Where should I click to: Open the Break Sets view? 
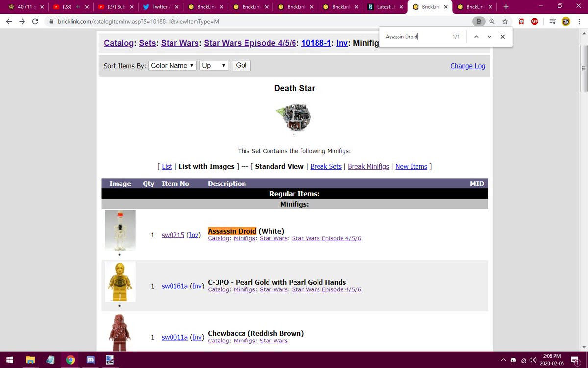click(x=326, y=166)
